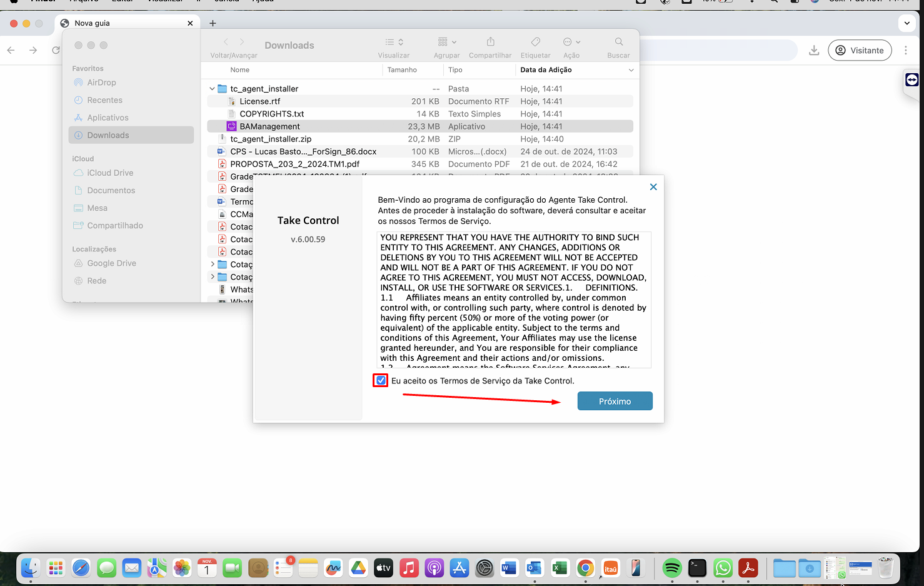Open Google Chrome from the Dock
The height and width of the screenshot is (586, 924).
[585, 568]
